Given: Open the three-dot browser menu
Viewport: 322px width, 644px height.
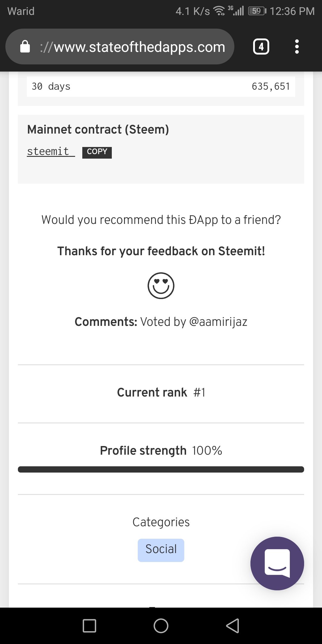Looking at the screenshot, I should (x=297, y=47).
